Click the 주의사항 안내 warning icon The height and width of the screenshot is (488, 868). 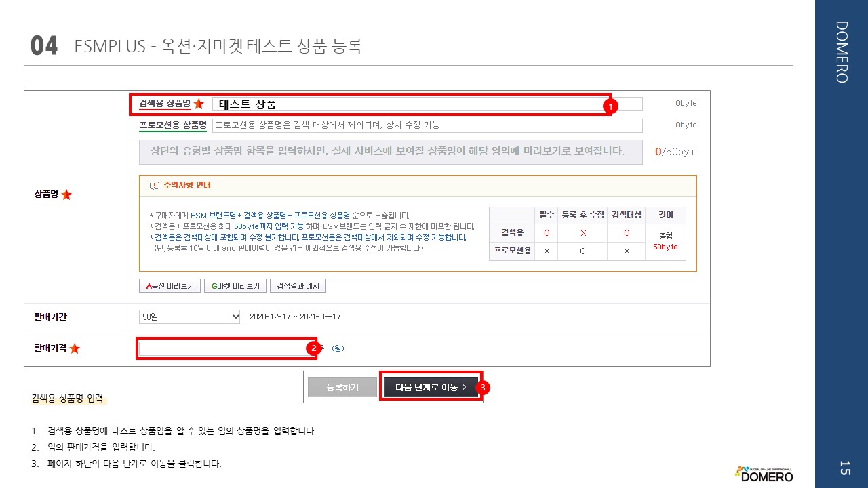point(154,185)
